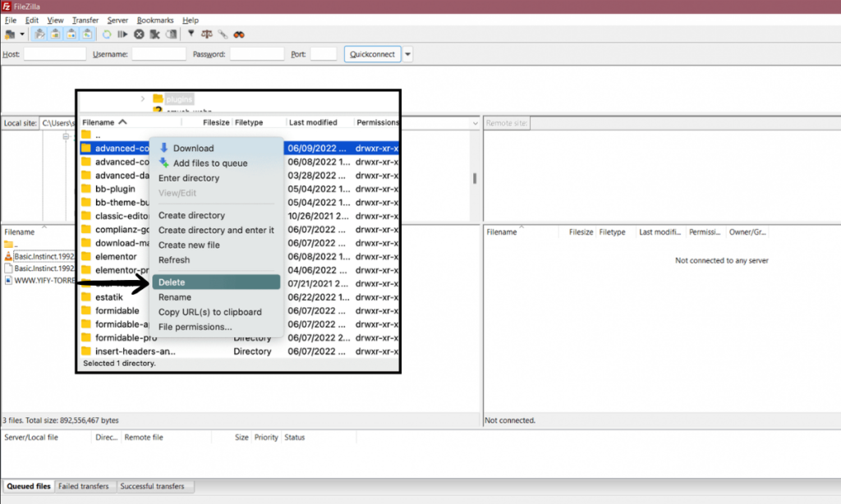Screen dimensions: 841x504
Task: Switch to the Failed transfers tab
Action: point(83,486)
